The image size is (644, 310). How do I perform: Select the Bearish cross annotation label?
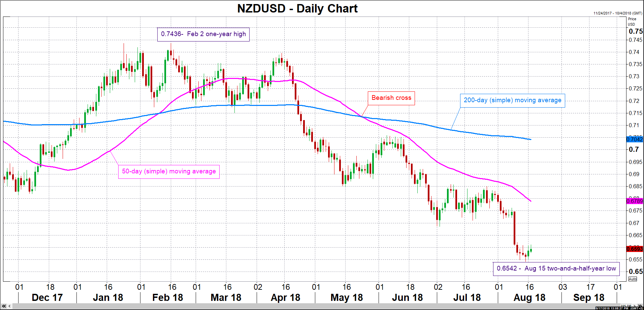391,98
